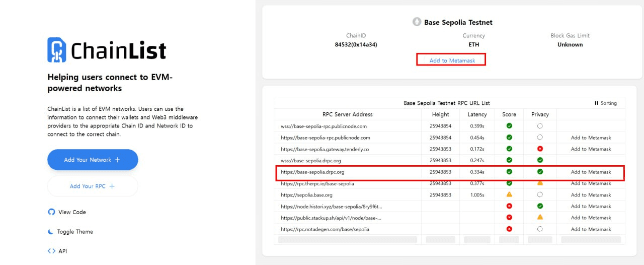
Task: Add rpc.notadegen.com RPC to Metamask
Action: tap(591, 229)
